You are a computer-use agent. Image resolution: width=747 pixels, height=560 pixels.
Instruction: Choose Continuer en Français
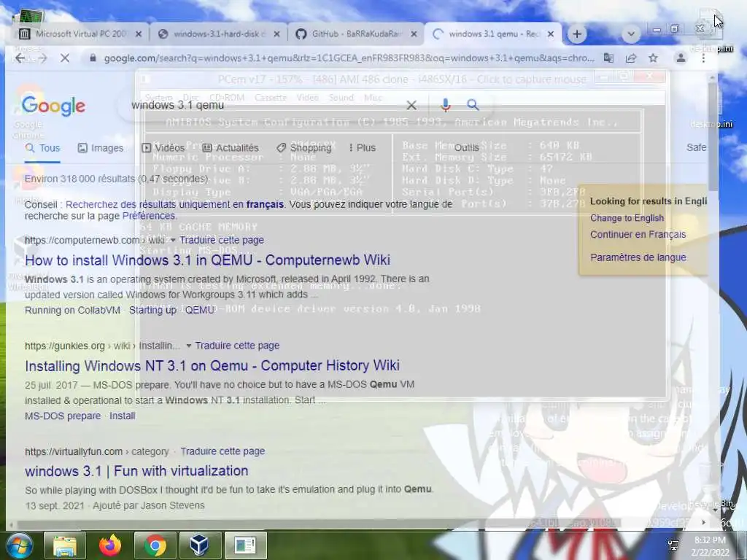tap(638, 234)
